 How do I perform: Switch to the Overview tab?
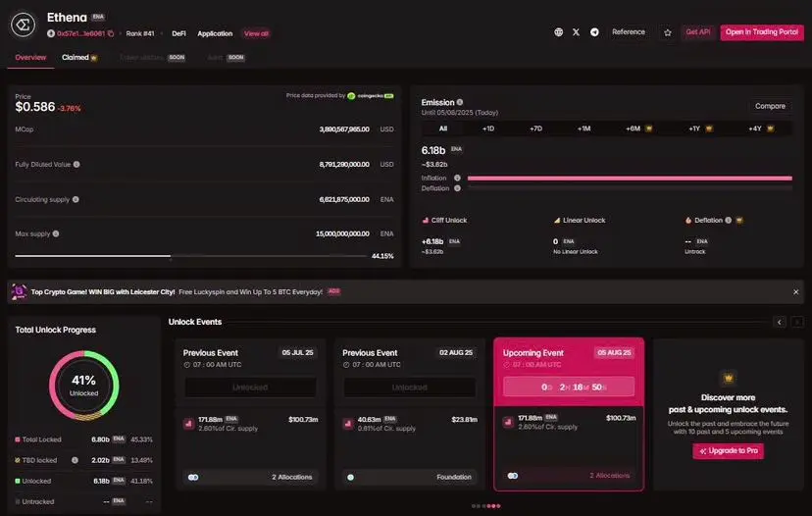[30, 58]
